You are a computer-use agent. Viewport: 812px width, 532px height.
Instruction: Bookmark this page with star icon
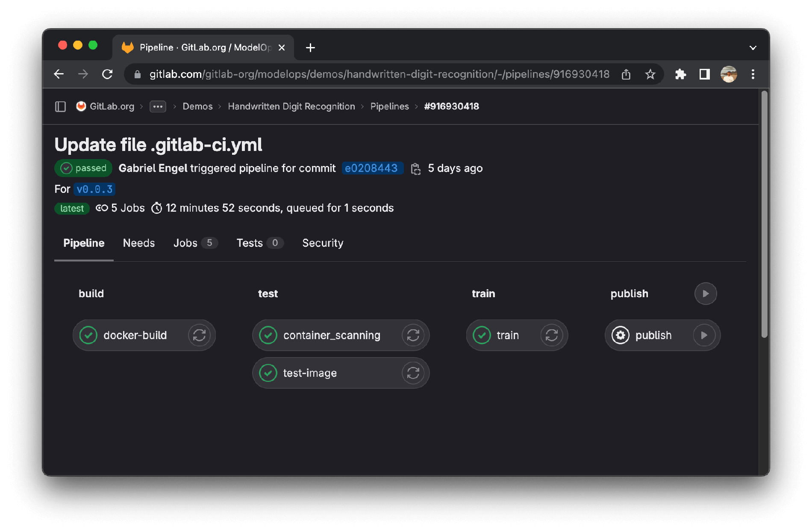click(650, 74)
